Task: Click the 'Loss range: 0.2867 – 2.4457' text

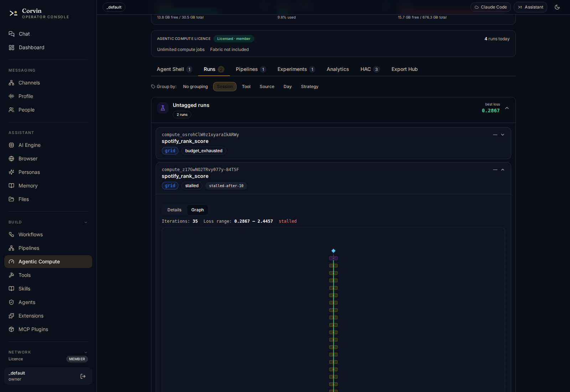Action: coord(238,221)
